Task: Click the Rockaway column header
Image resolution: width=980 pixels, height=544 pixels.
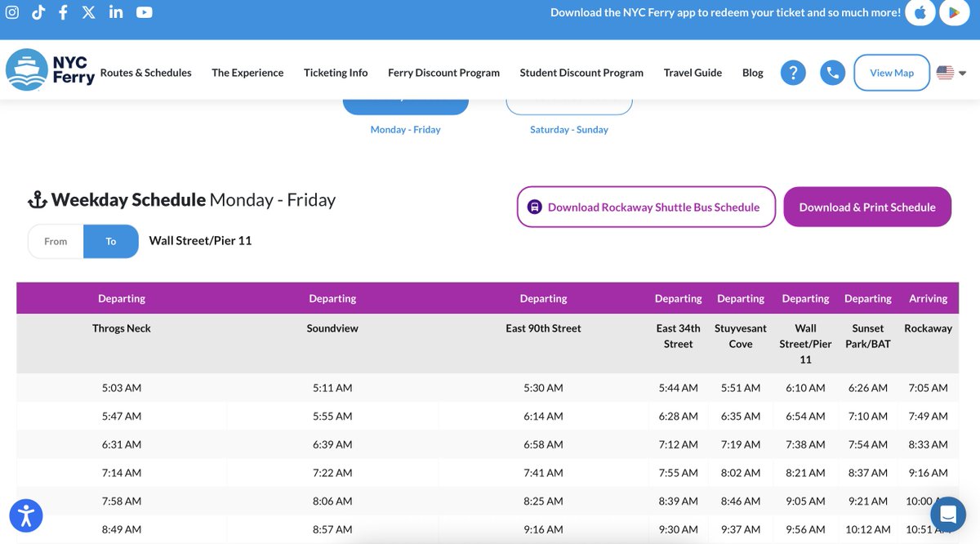Action: pyautogui.click(x=929, y=328)
